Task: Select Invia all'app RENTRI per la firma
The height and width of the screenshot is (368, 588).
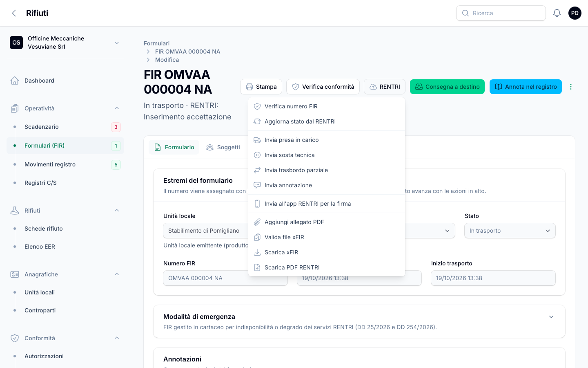Action: (327, 204)
